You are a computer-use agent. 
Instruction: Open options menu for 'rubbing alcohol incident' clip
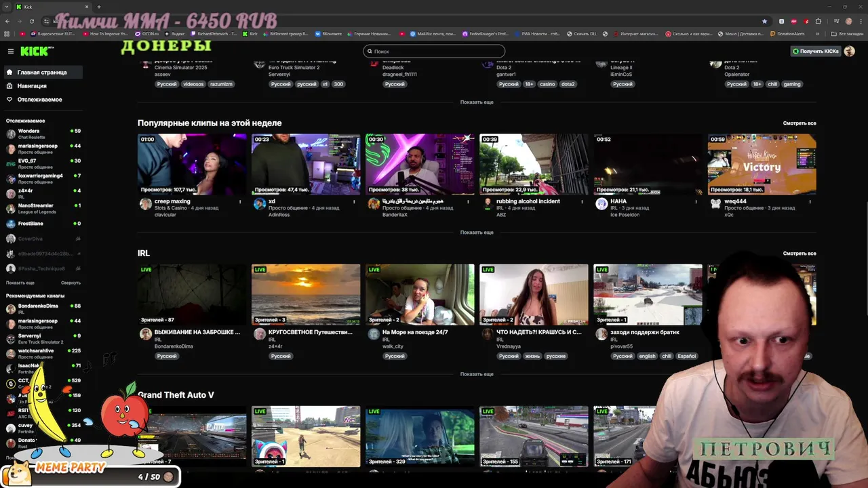(x=582, y=201)
